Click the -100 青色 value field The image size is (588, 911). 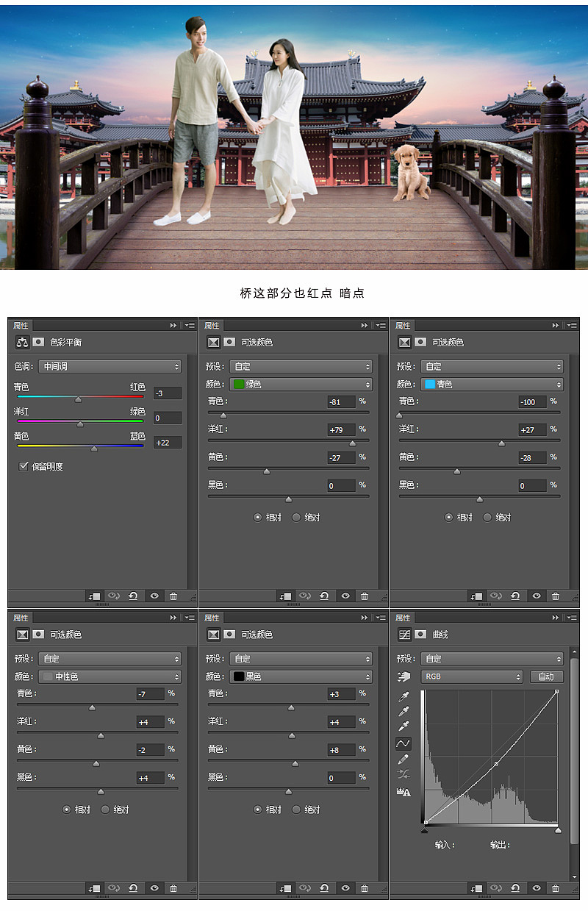tap(533, 401)
